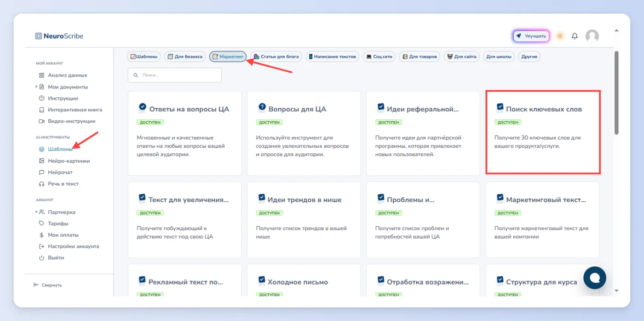
Task: View Тарифы pricing page
Action: (53, 223)
